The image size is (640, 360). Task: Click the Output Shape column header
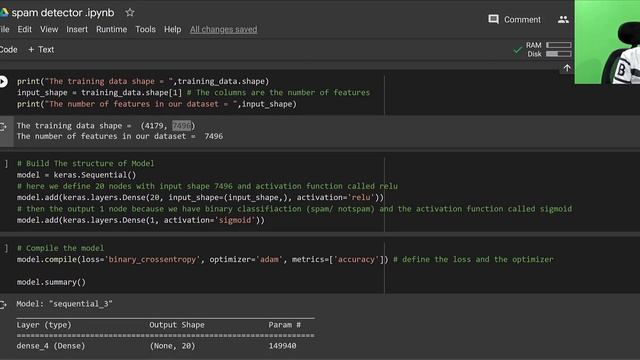coord(177,325)
